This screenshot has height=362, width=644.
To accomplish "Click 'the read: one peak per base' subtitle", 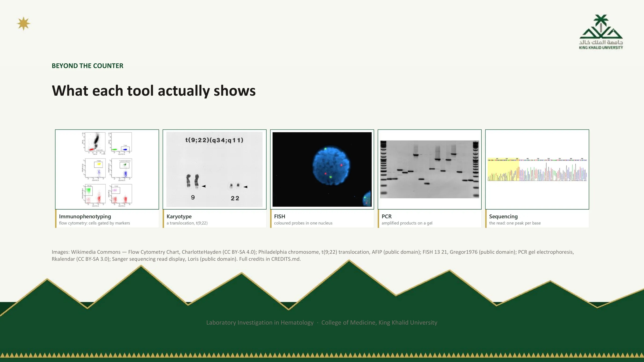I will (515, 223).
